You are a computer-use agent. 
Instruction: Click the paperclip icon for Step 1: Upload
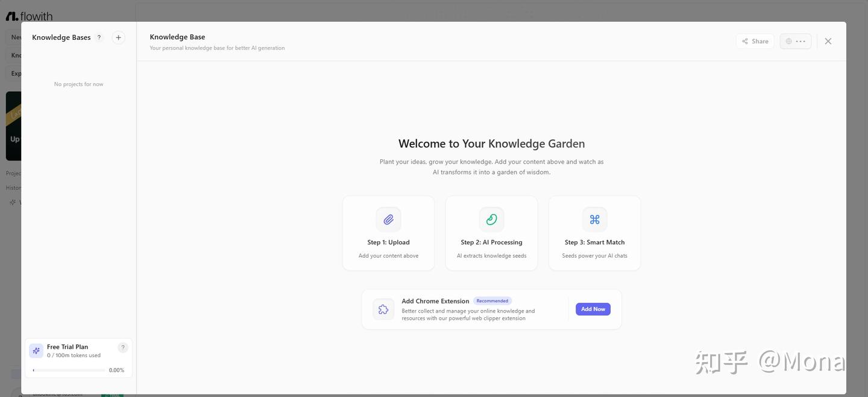pos(389,220)
